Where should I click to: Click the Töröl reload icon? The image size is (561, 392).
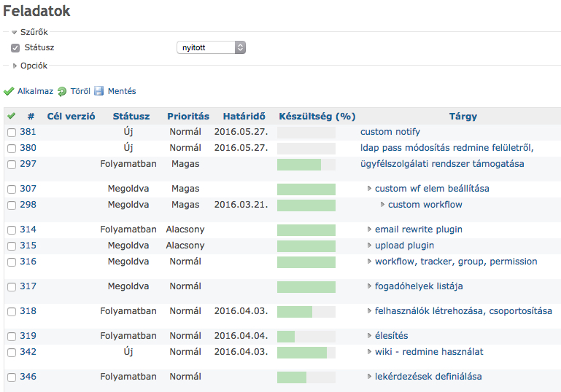tap(62, 92)
